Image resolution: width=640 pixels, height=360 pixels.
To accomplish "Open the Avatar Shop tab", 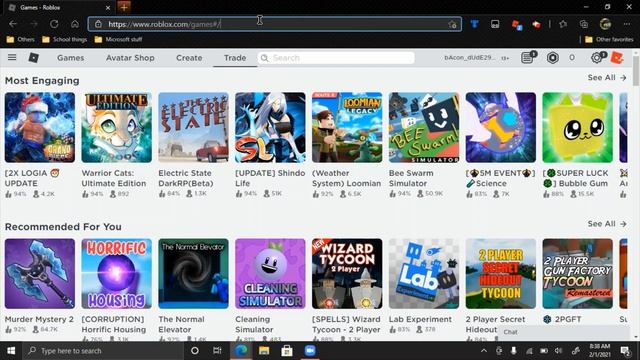I will [x=130, y=58].
